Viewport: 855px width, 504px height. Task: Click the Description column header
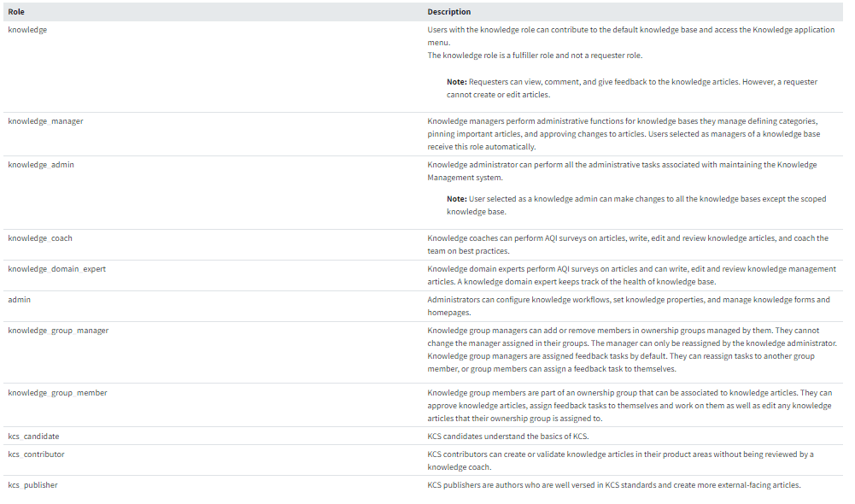449,12
